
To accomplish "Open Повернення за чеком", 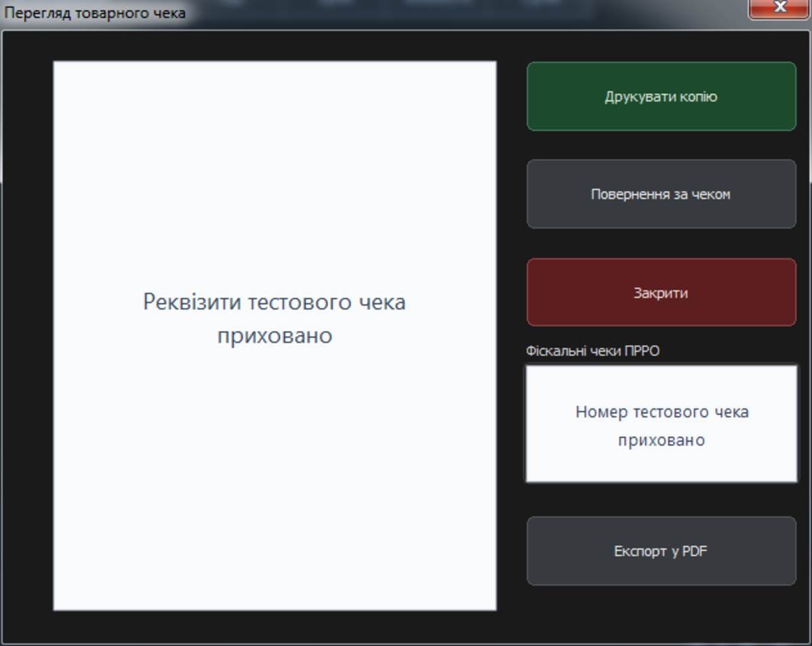I will pyautogui.click(x=661, y=194).
